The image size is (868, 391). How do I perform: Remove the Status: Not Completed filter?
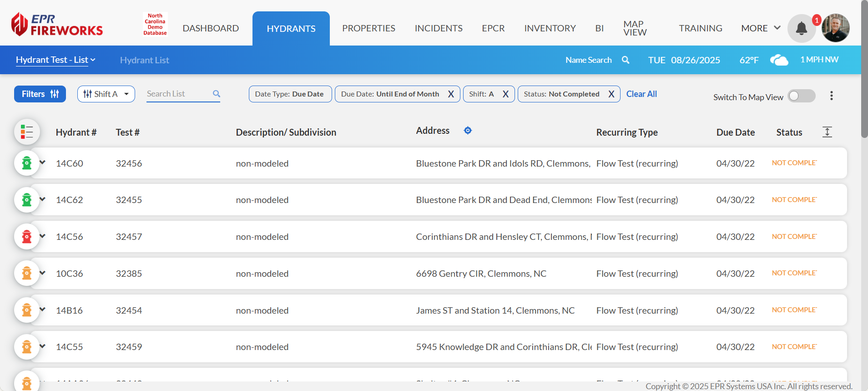[x=611, y=94]
